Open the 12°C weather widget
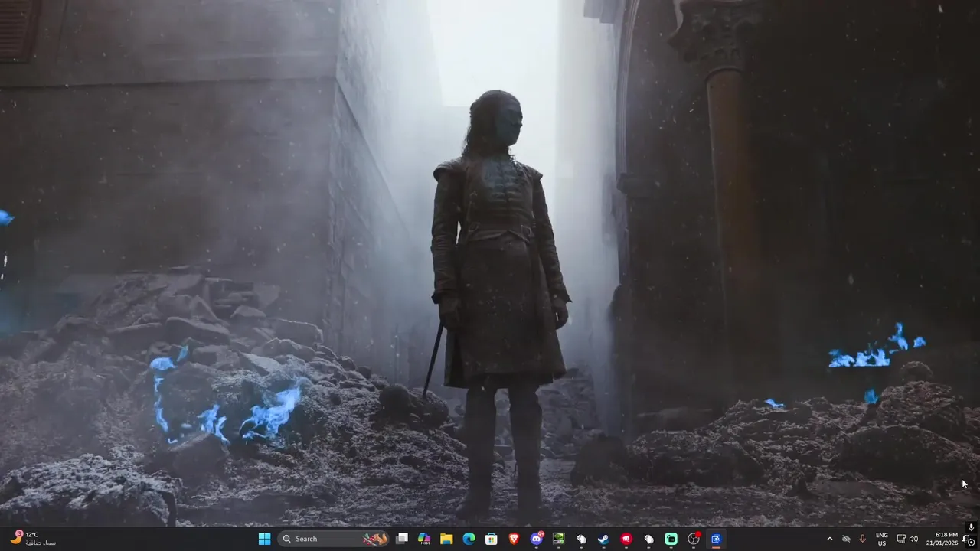Viewport: 980px width, 551px height. click(34, 539)
